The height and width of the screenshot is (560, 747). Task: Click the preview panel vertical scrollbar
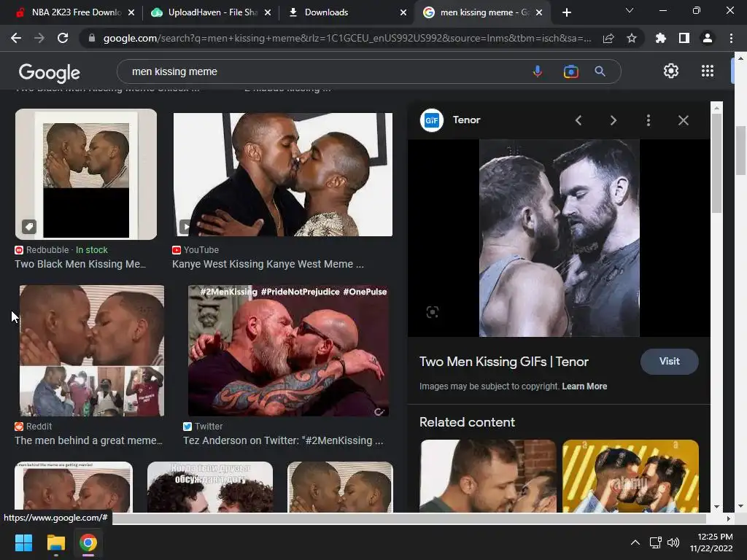(716, 162)
